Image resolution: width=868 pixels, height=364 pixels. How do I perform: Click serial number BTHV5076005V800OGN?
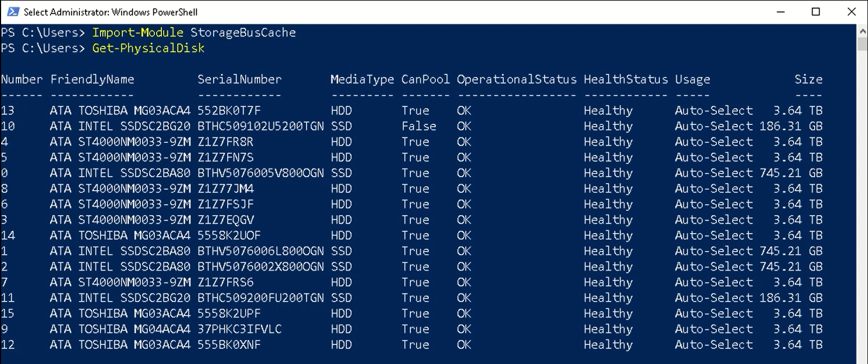261,173
